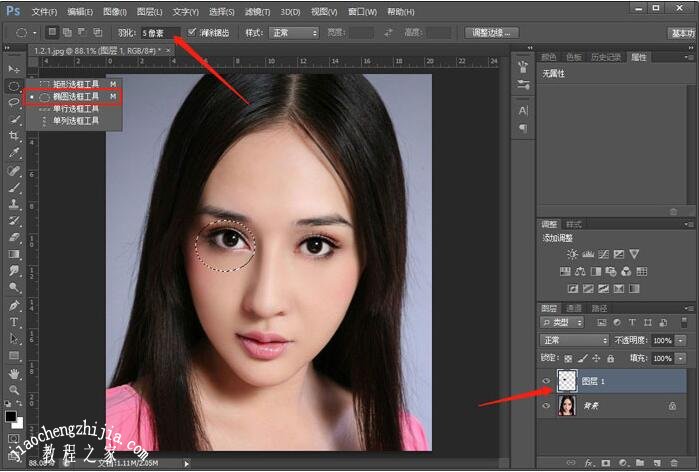
Task: Select the Type (T) tool
Action: click(14, 322)
